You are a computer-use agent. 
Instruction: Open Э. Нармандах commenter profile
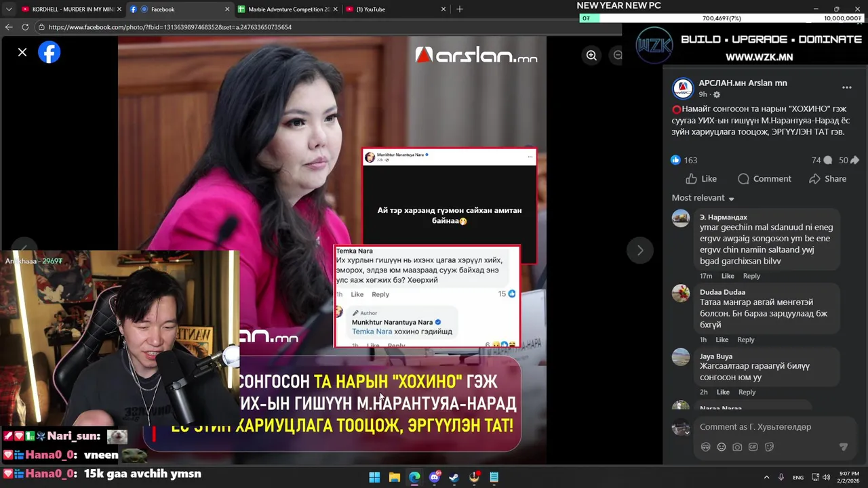click(x=723, y=217)
